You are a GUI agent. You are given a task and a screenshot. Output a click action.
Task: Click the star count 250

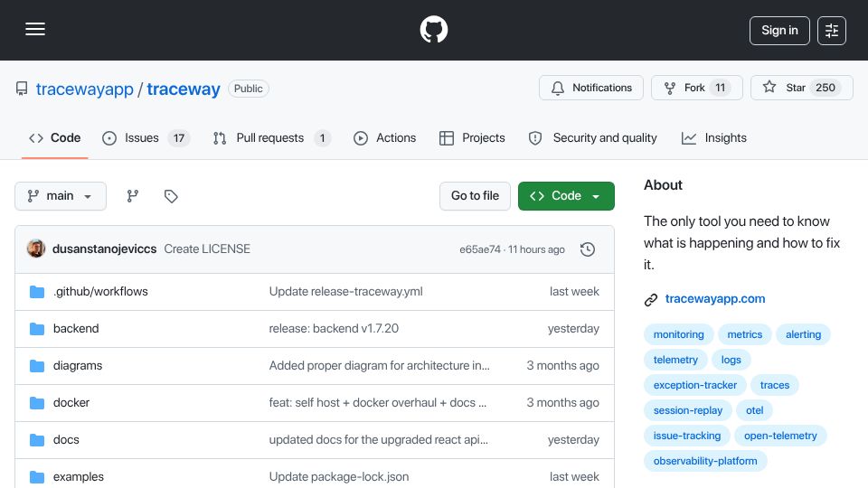coord(826,88)
